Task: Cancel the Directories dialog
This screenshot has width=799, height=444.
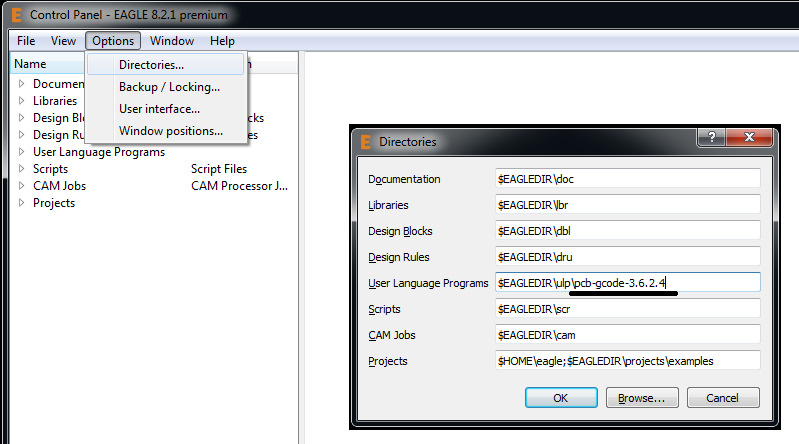Action: click(x=723, y=398)
